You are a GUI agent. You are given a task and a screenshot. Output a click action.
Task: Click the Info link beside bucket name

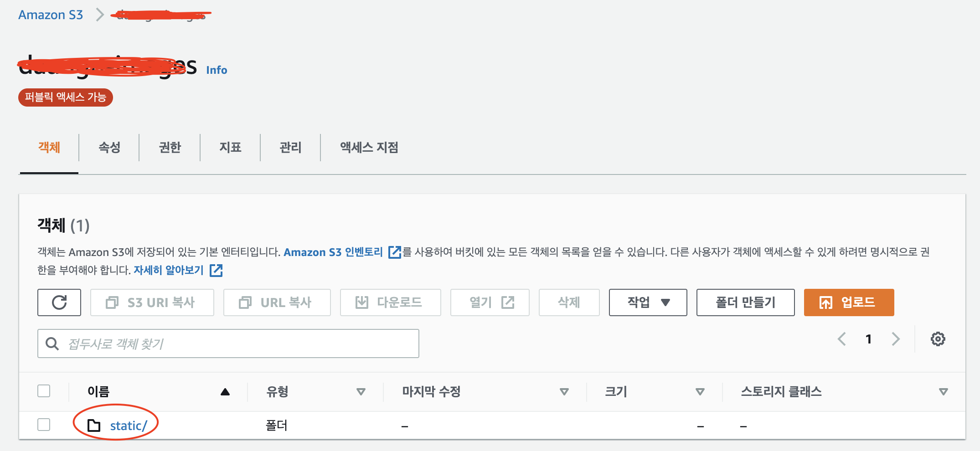[x=217, y=70]
